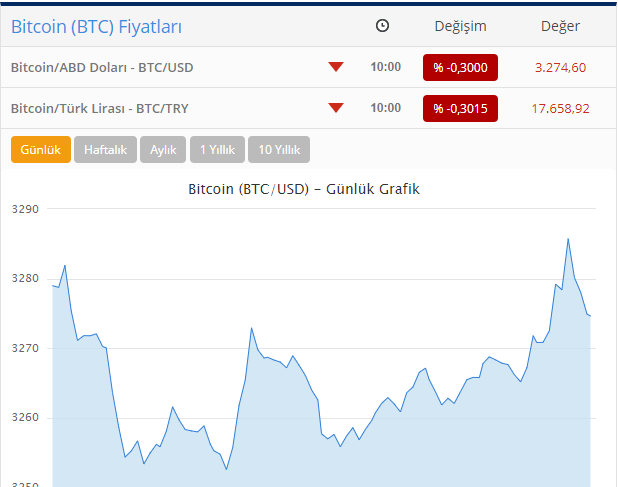Click the clock icon in the header

382,26
